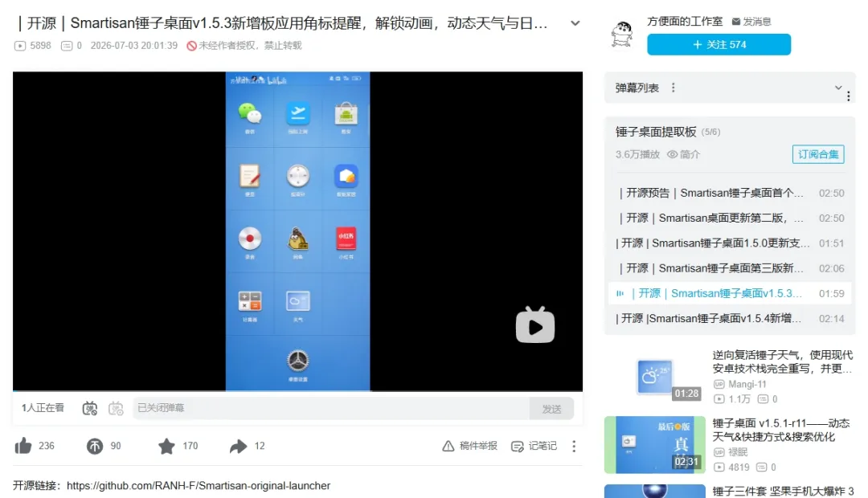868x498 pixels.
Task: Play episode Smartisan锤子桌面1.5.0更新
Action: pyautogui.click(x=730, y=243)
